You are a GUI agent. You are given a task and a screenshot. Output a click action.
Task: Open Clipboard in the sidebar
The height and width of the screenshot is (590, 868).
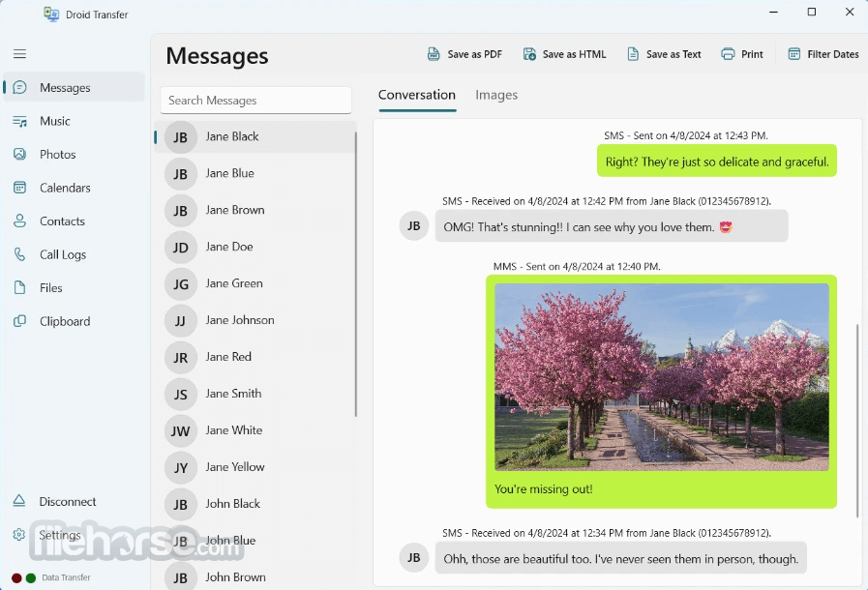click(x=74, y=321)
